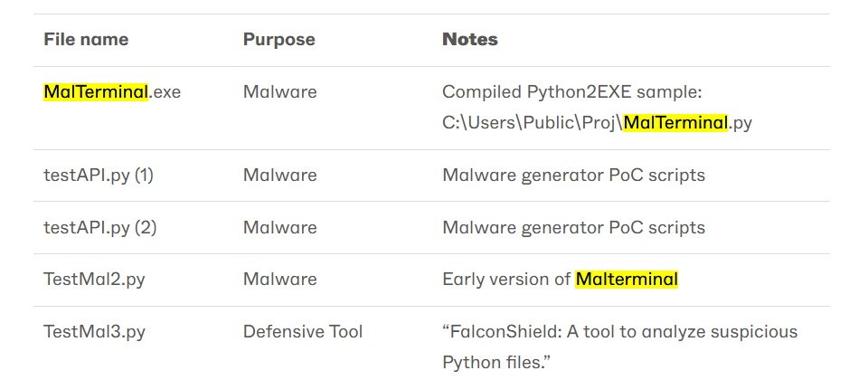Click Malware purpose in MalTerminal.exe row
This screenshot has height=380, width=868.
pyautogui.click(x=279, y=92)
